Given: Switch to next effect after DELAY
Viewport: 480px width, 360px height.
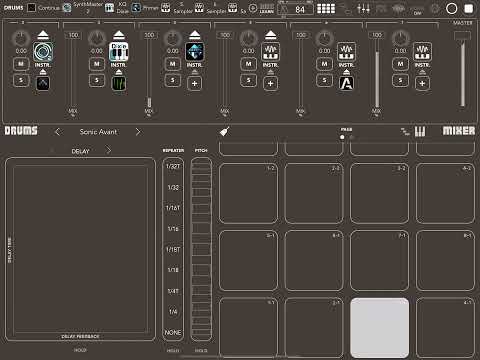Looking at the screenshot, I should point(108,151).
